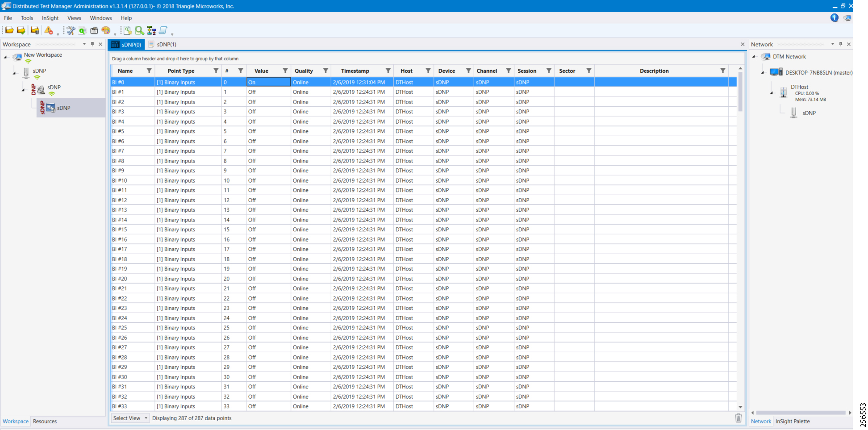The image size is (868, 430).
Task: Click the data grid vertical scrollbar thumb
Action: pos(740,92)
